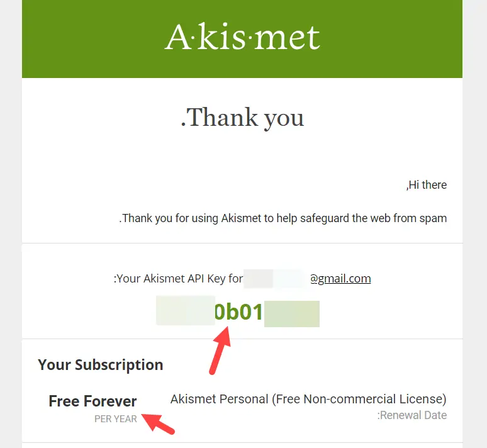Click the "Renewal Date" label
Image resolution: width=487 pixels, height=448 pixels.
point(413,415)
